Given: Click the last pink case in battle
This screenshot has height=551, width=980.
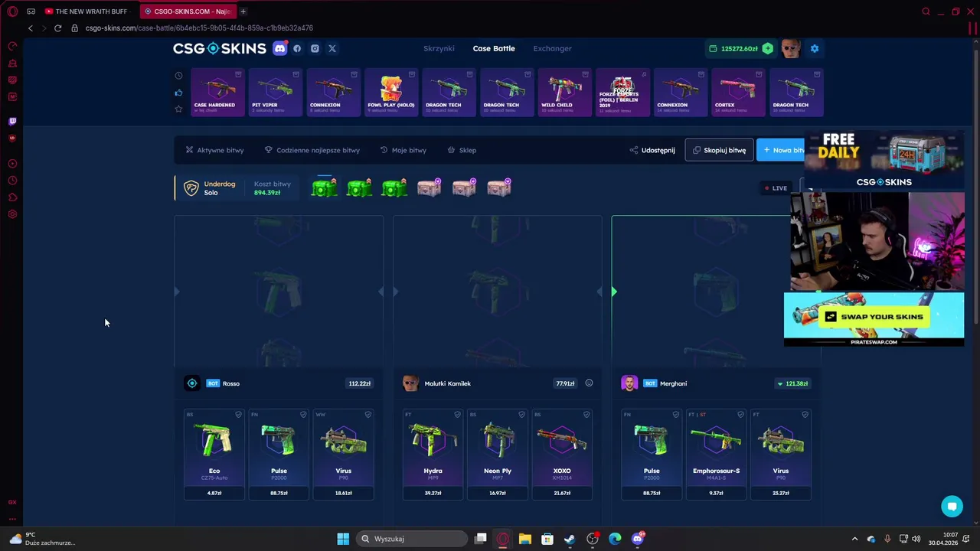Looking at the screenshot, I should [x=499, y=187].
